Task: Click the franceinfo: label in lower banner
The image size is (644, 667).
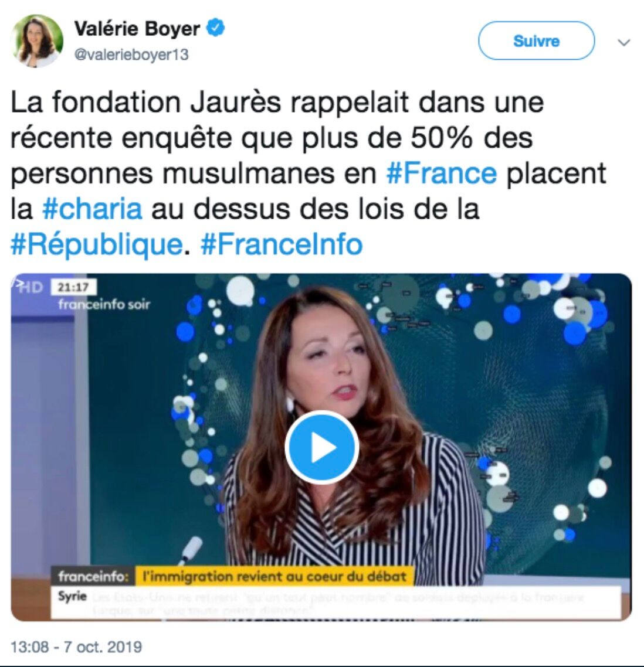Action: (x=93, y=576)
